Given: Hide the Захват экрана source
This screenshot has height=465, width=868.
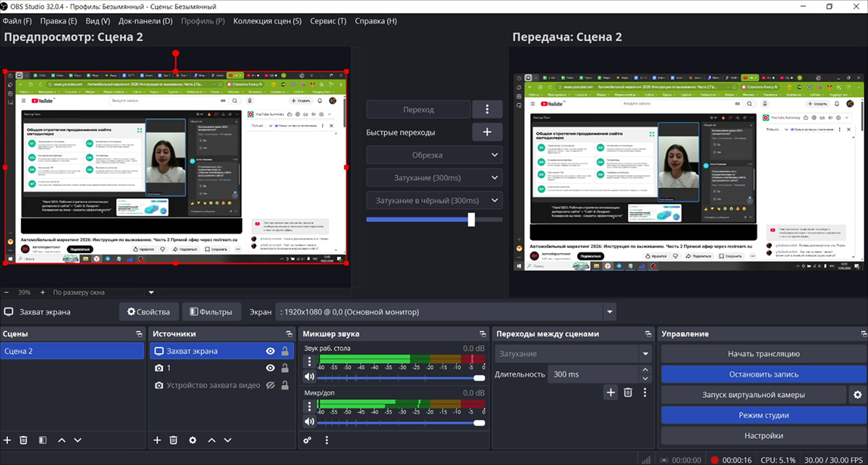Looking at the screenshot, I should 271,351.
